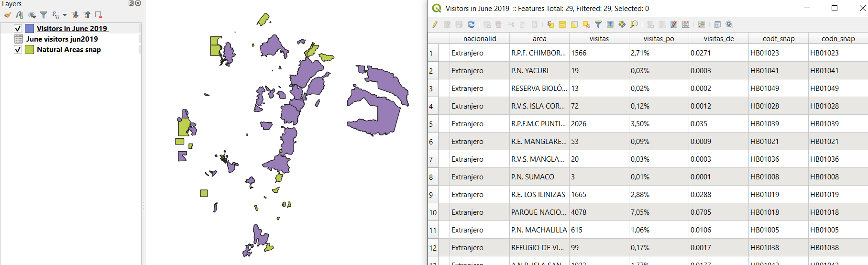Sort by the visitas_po column header
The width and height of the screenshot is (868, 265).
click(659, 38)
